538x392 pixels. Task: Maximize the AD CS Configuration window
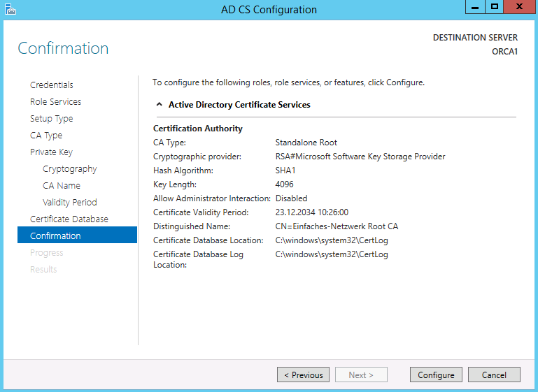point(494,7)
